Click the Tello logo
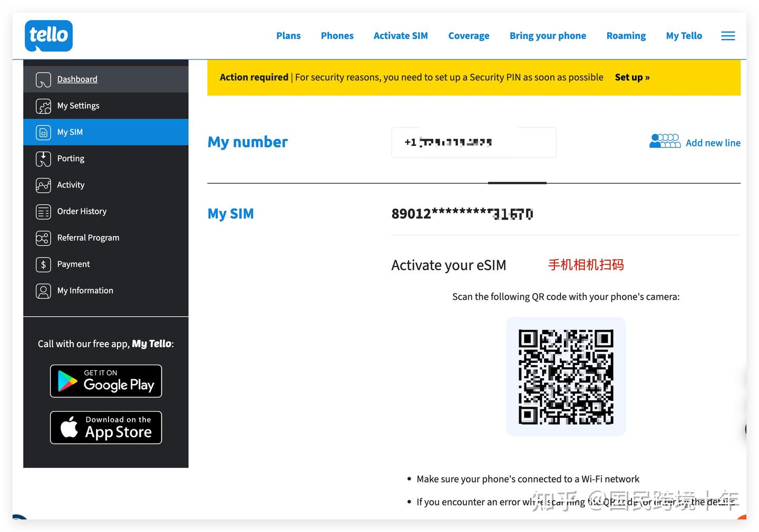Screen dimensions: 759x532 coord(48,36)
